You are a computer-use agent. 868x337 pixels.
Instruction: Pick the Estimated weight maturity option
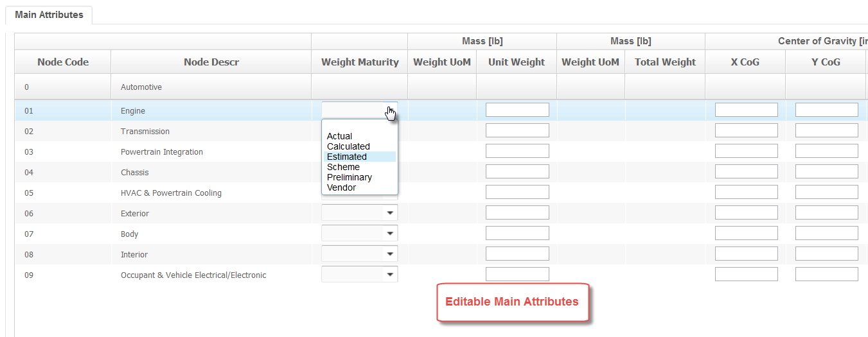click(x=347, y=157)
